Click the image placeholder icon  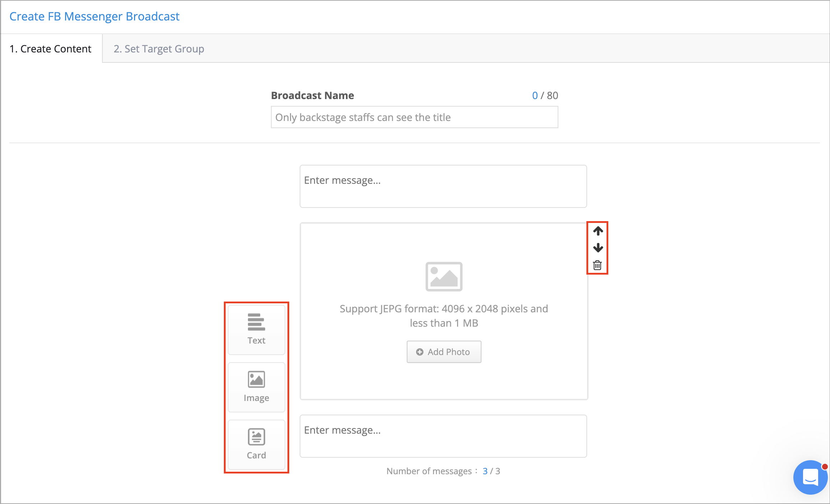(x=444, y=276)
